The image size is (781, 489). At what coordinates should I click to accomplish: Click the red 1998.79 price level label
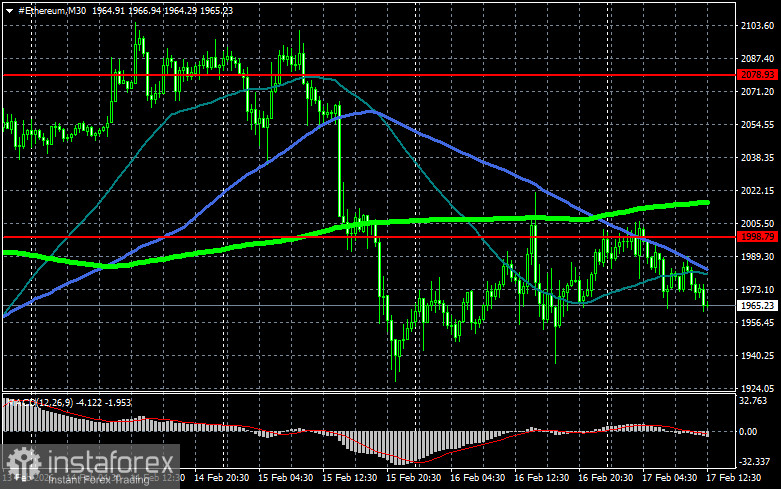758,237
